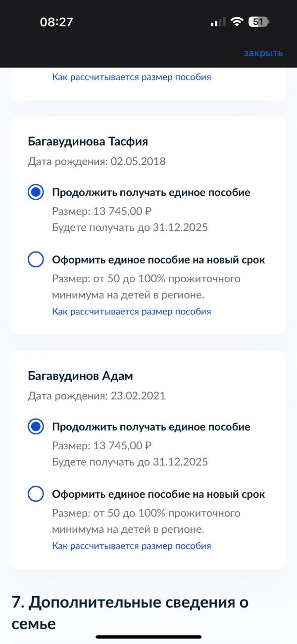Tap the name "Багавудинов Адам"
Viewport: 297px width, 644px height.
tap(80, 376)
